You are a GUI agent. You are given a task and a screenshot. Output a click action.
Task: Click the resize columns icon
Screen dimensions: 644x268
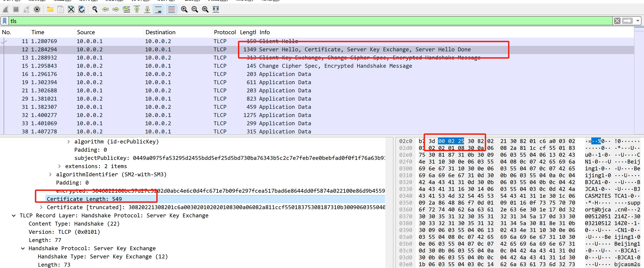[x=216, y=10]
